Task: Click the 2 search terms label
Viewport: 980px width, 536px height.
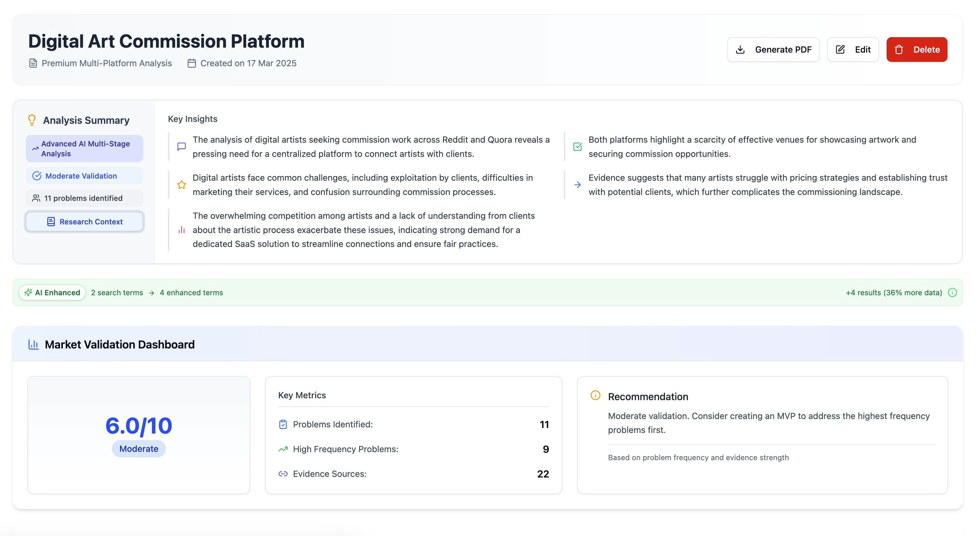Action: 117,292
